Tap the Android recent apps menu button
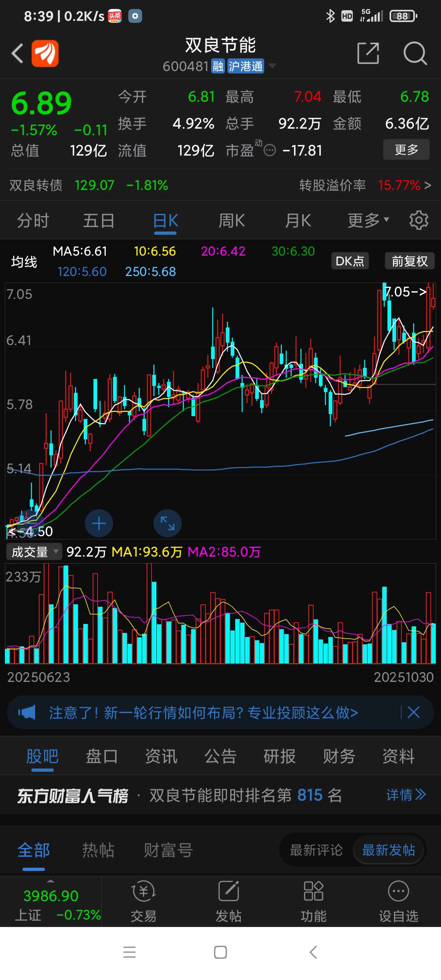 click(129, 952)
